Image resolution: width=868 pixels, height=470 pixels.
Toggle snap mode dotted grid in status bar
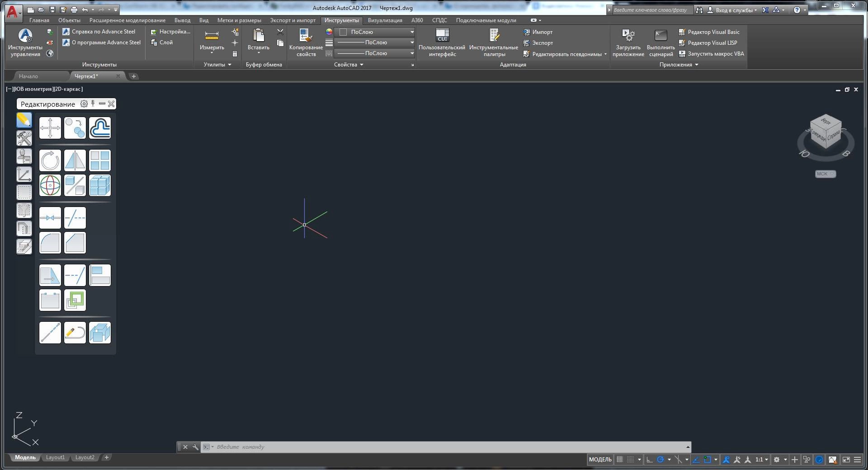point(630,460)
